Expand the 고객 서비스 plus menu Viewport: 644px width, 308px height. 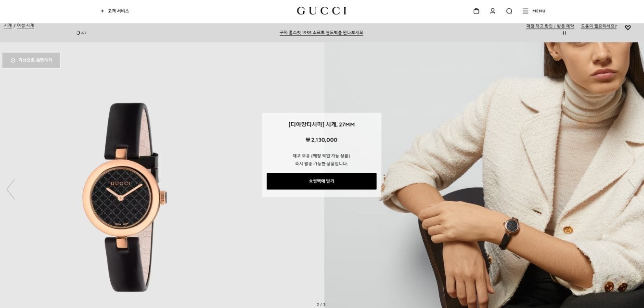tap(115, 11)
